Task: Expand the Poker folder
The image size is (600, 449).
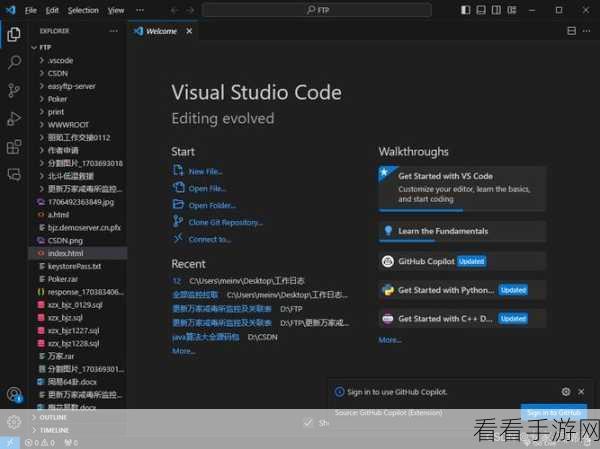Action: 78,99
